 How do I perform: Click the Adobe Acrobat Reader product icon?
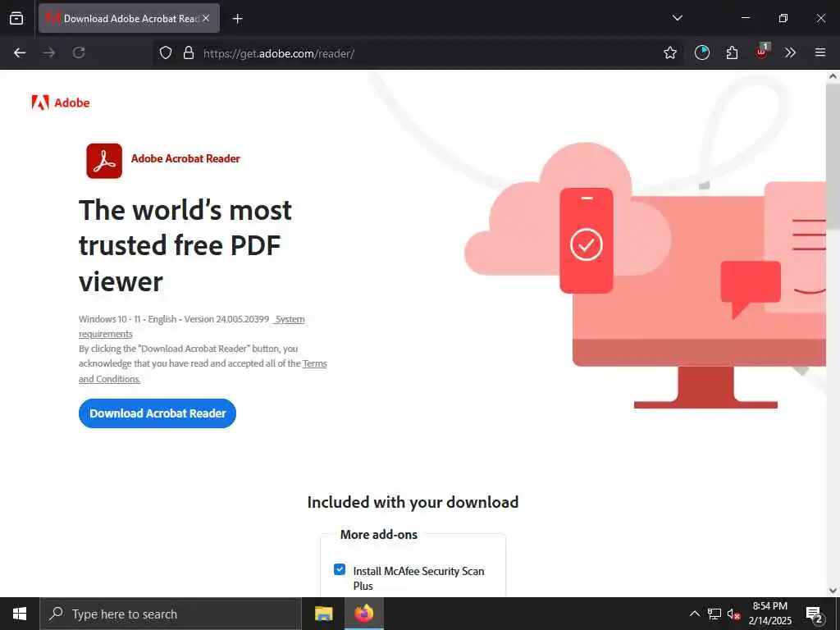[x=104, y=161]
